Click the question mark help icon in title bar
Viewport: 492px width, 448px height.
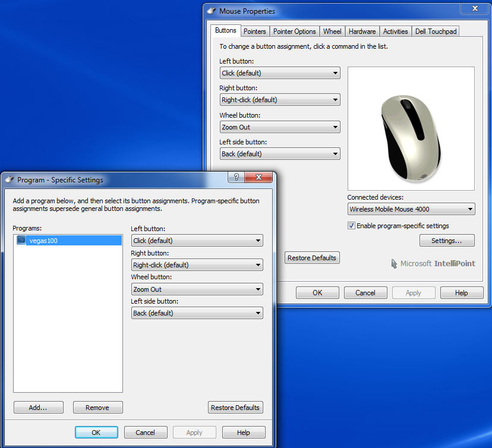pos(236,178)
